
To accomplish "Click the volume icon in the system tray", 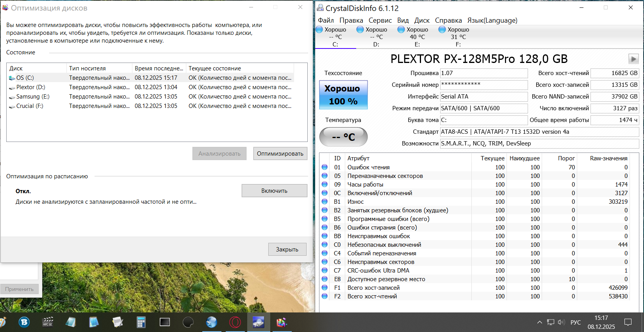I will tap(561, 322).
